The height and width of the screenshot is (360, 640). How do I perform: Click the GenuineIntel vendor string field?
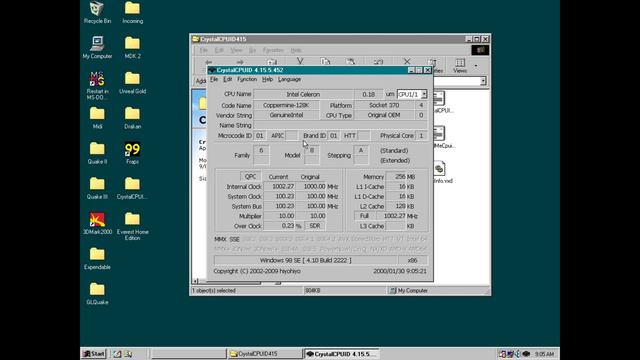[x=286, y=115]
